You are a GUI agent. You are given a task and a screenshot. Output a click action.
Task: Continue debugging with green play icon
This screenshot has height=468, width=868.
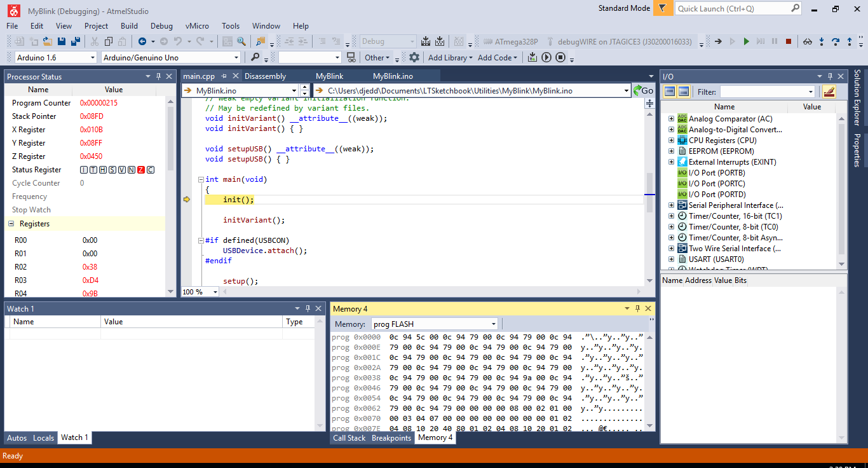click(746, 41)
